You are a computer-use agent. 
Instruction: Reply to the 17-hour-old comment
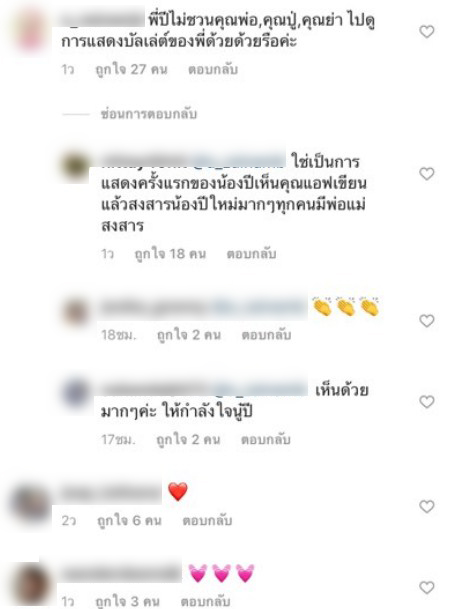pos(266,439)
